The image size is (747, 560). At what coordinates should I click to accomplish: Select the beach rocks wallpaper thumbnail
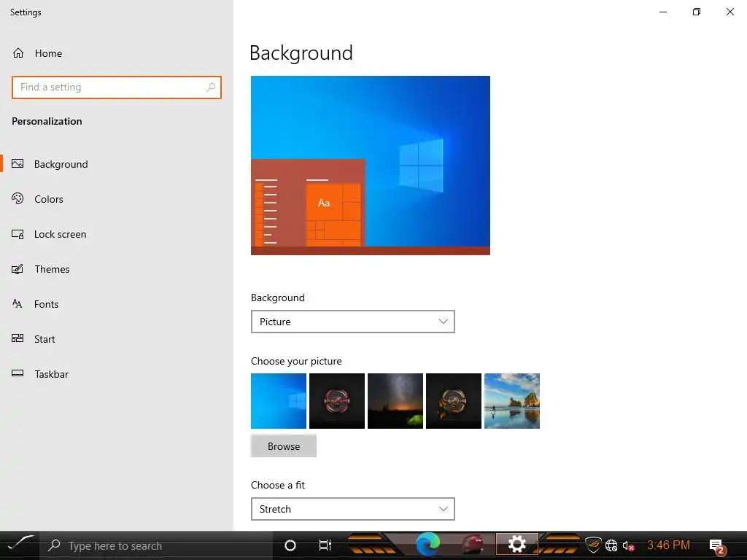pyautogui.click(x=512, y=401)
